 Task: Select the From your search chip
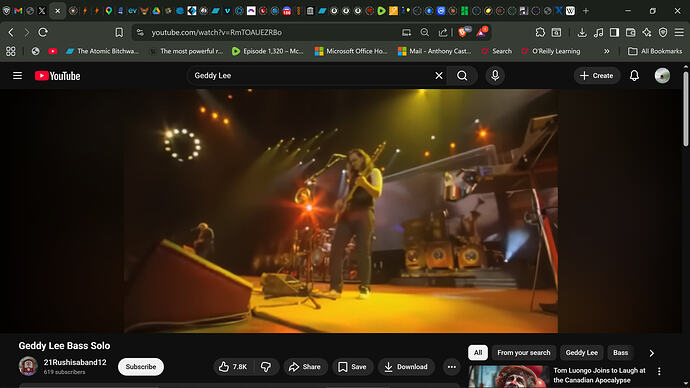(x=524, y=352)
